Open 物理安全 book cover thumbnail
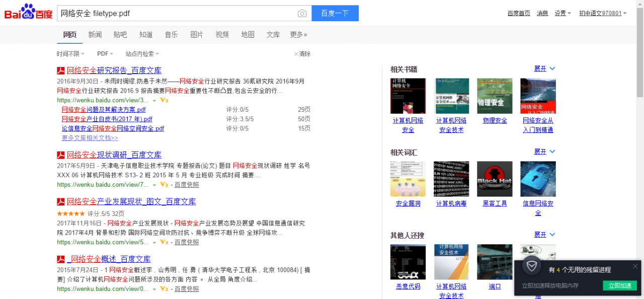644x299 pixels. (x=495, y=96)
